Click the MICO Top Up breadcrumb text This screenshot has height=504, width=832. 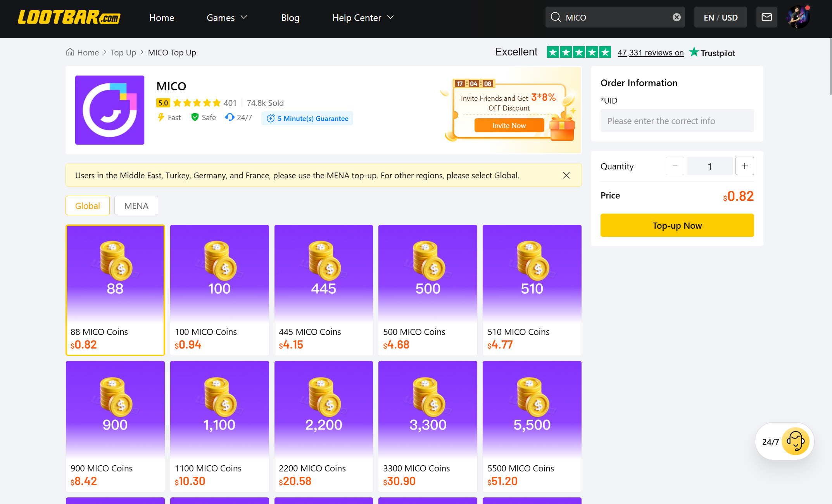172,52
